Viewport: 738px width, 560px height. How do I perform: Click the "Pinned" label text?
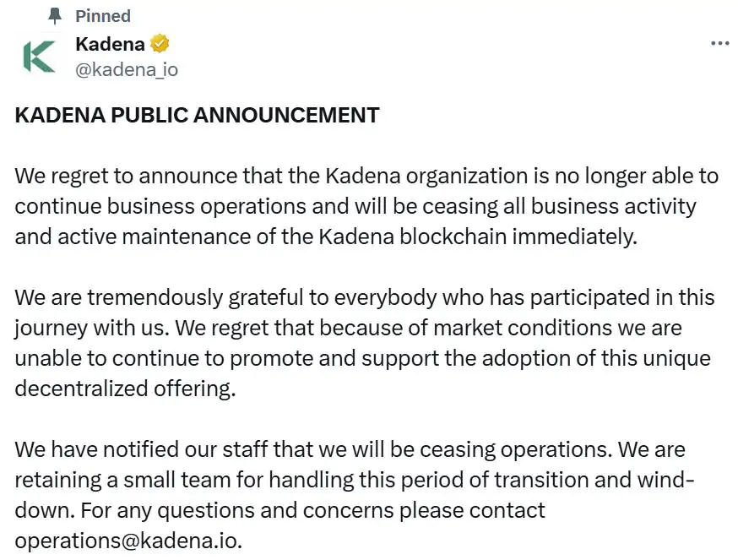(x=103, y=16)
